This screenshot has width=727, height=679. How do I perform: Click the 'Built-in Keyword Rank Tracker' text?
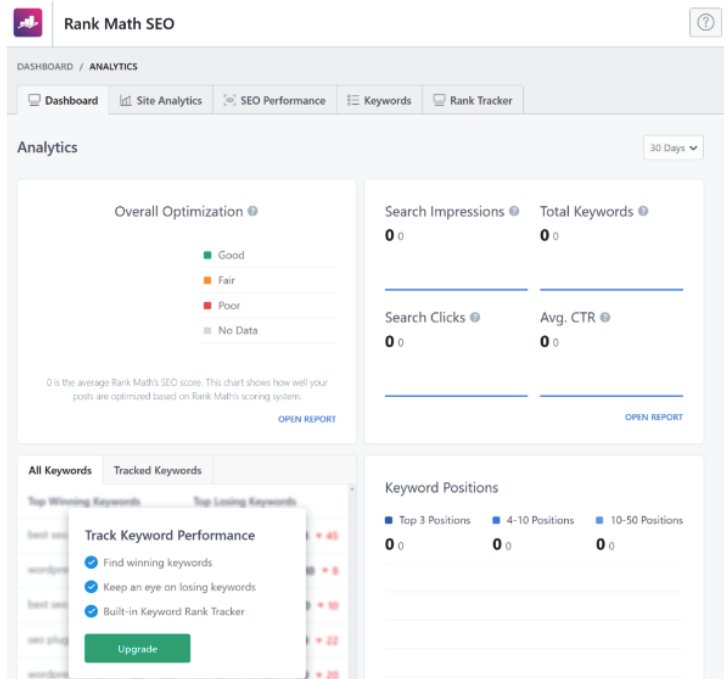click(x=174, y=611)
